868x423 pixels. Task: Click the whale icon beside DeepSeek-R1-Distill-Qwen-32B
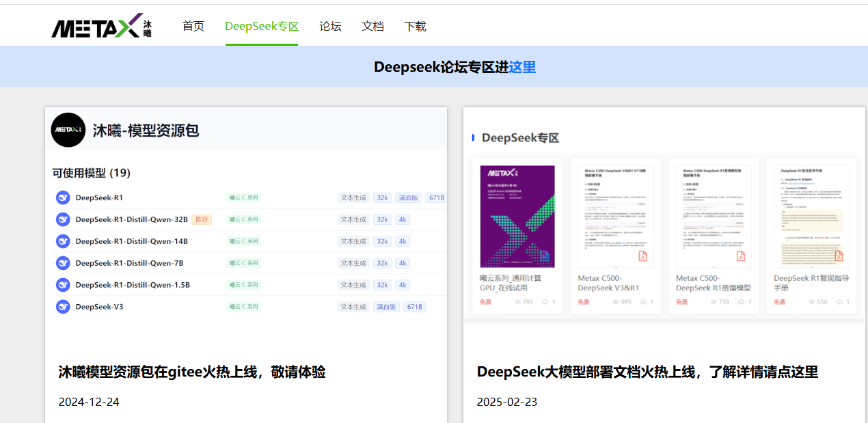[x=63, y=219]
